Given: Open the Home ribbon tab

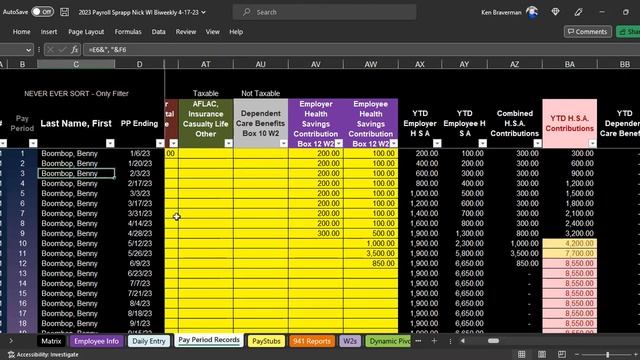Looking at the screenshot, I should [x=21, y=32].
